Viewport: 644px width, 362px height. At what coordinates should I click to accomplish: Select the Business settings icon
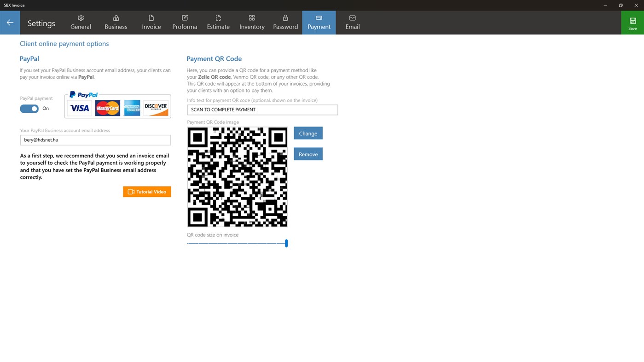[x=116, y=17]
